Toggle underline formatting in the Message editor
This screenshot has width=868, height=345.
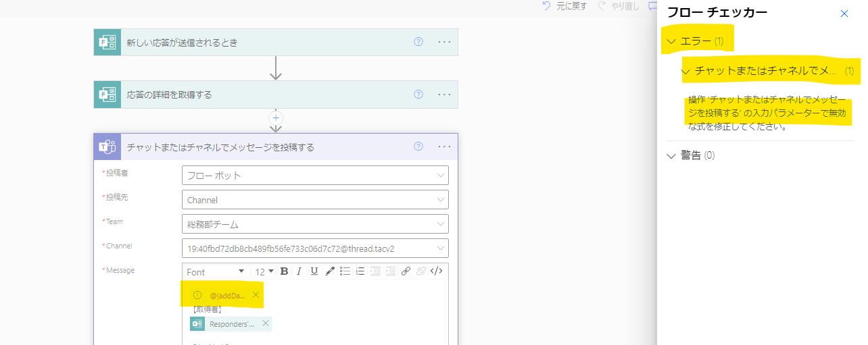[314, 271]
